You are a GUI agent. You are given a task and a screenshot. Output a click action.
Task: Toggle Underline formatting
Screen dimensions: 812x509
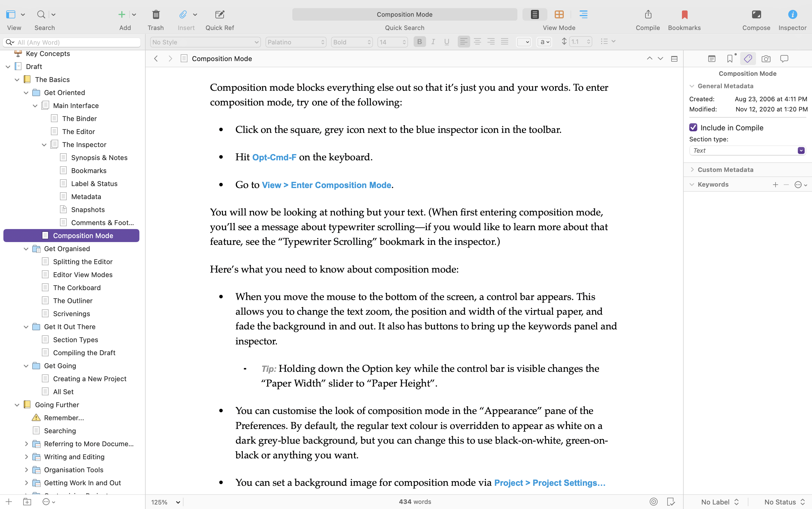coord(446,42)
